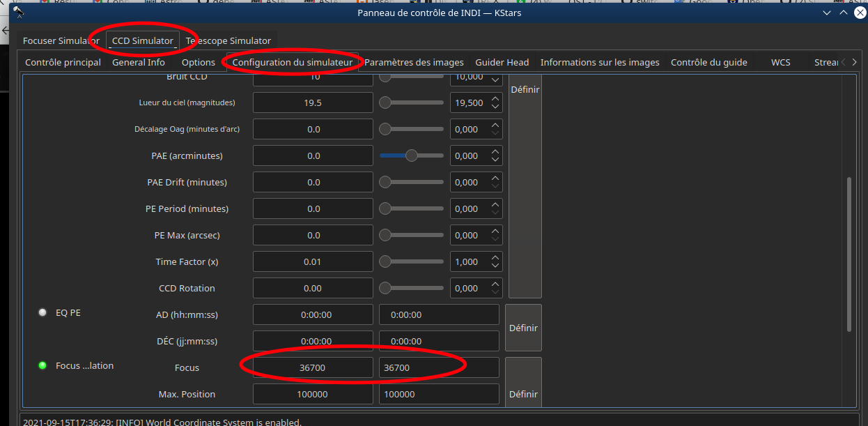Click the DÉC (jj:mm:ss) editable field
868x426 pixels.
(439, 341)
